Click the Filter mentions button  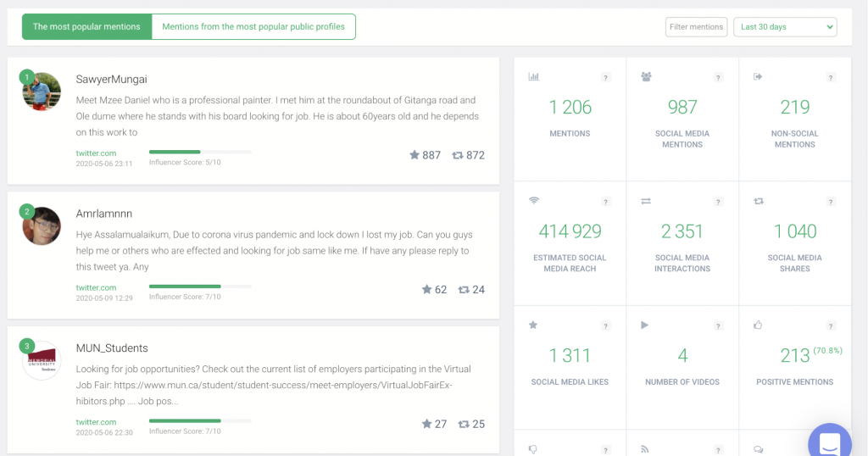696,27
